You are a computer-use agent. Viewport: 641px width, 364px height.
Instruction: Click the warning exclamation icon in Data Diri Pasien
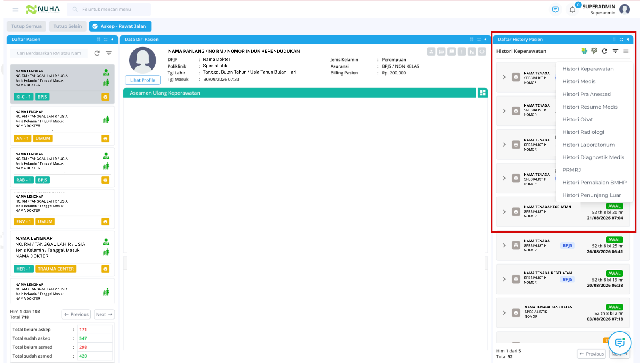point(462,51)
